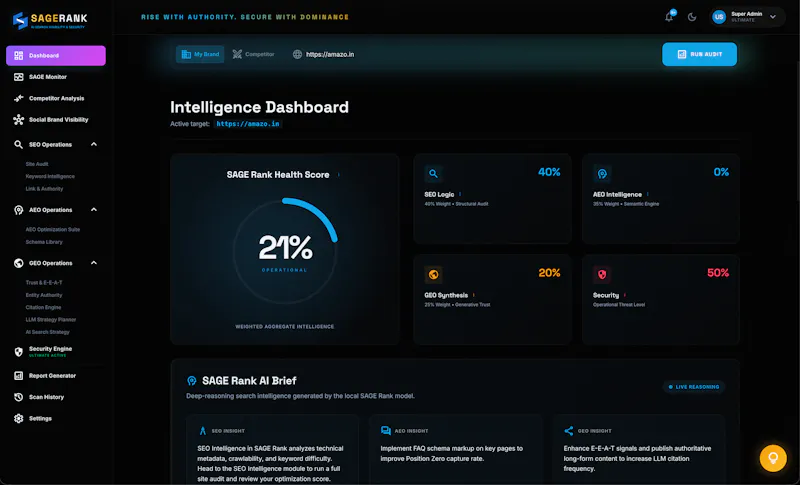
Task: Click the AEO Intelligence card icon
Action: (x=602, y=174)
